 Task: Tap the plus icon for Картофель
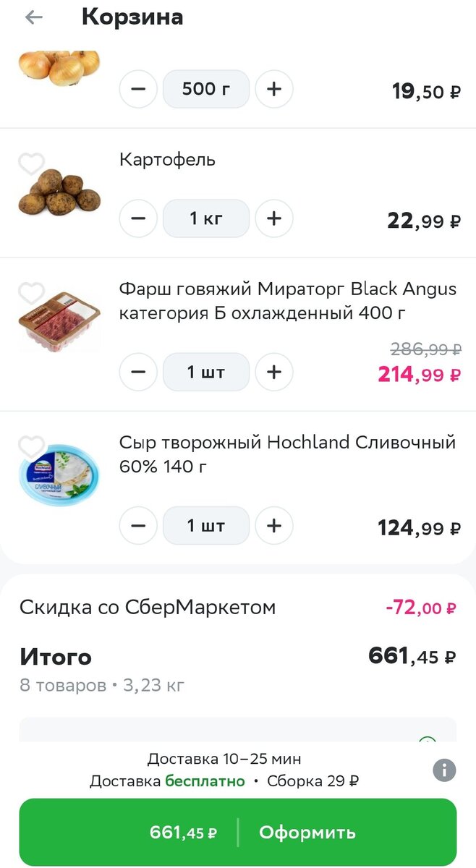tap(274, 218)
